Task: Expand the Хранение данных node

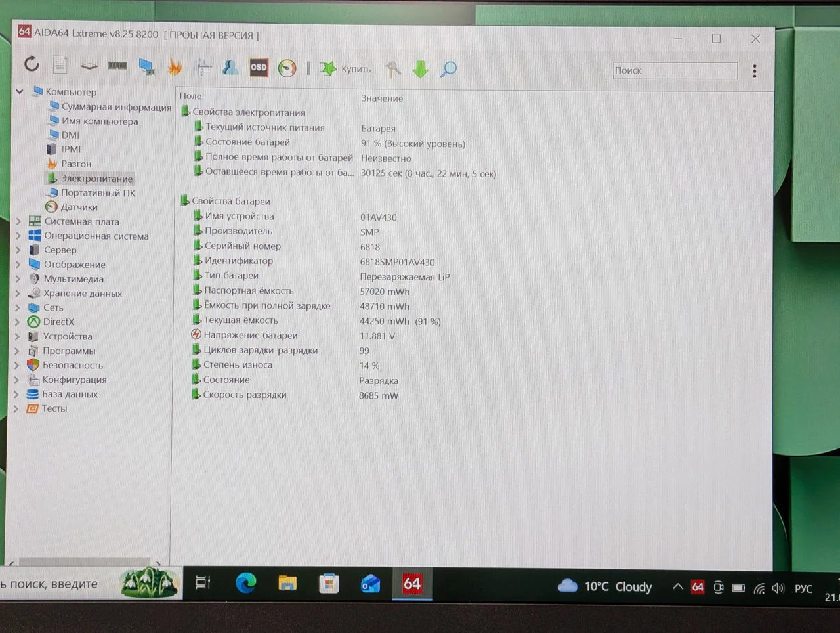Action: point(18,293)
